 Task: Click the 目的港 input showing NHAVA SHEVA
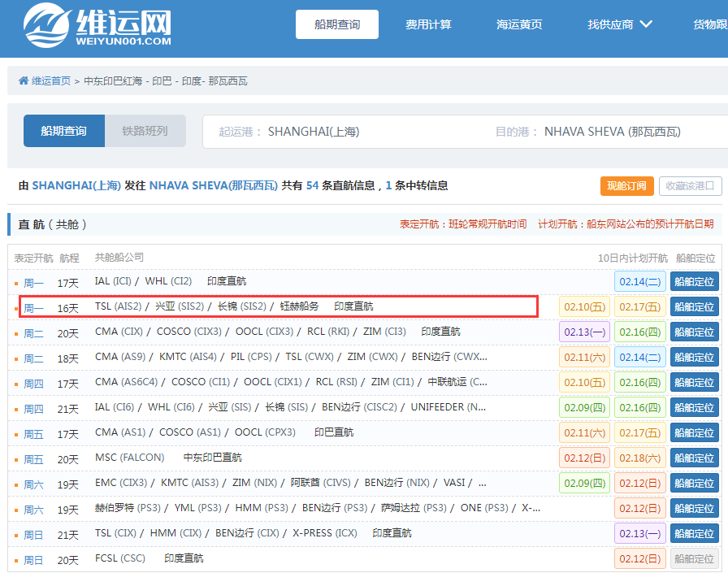601,131
